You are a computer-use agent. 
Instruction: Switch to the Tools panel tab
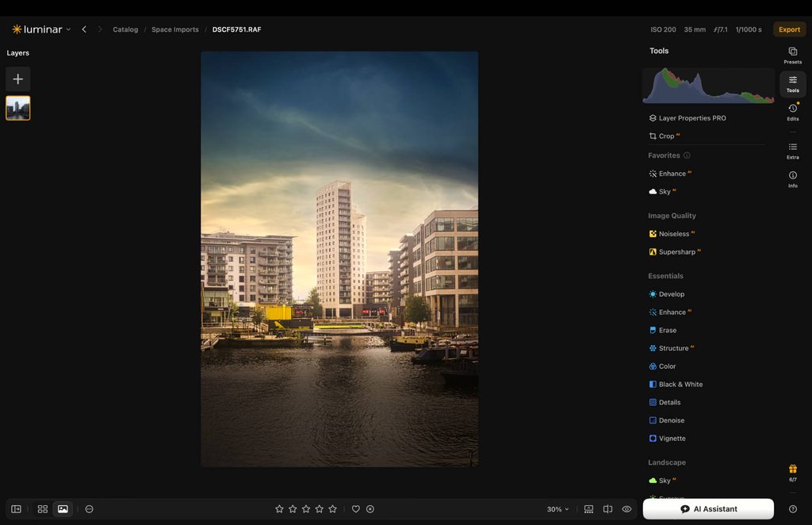[x=793, y=84]
